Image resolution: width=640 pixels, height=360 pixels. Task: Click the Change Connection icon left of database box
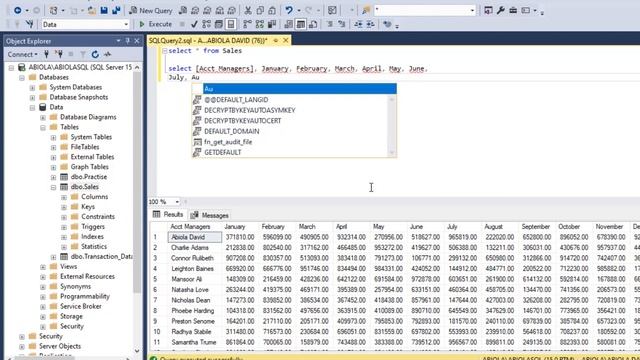[x=29, y=24]
